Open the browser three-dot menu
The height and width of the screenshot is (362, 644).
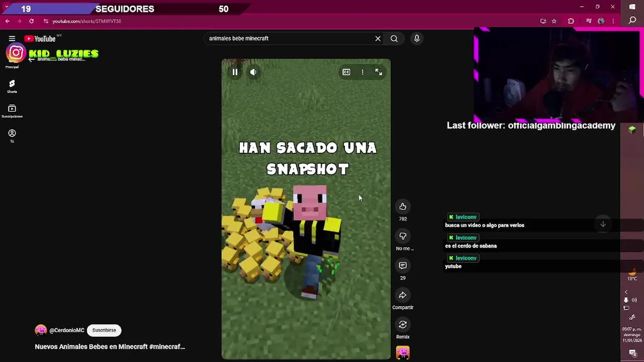613,21
